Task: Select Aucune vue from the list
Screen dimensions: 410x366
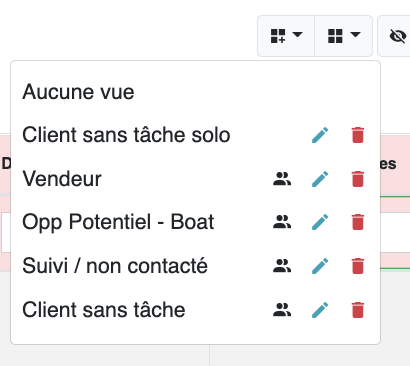Action: tap(78, 92)
